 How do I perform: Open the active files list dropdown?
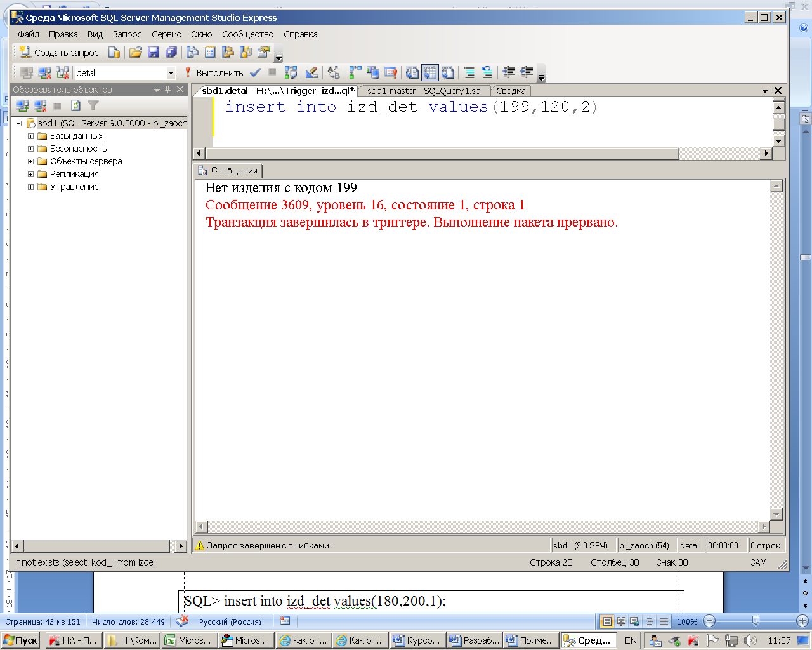click(x=765, y=91)
